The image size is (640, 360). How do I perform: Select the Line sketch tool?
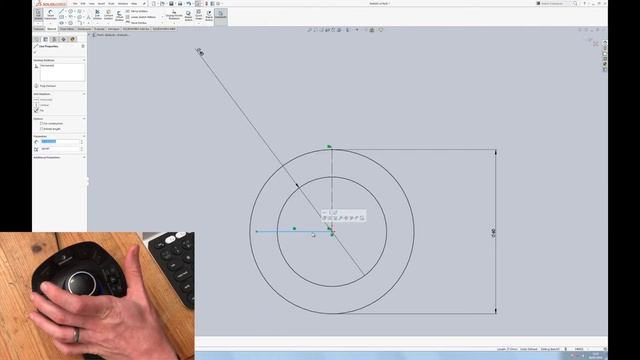click(x=61, y=11)
